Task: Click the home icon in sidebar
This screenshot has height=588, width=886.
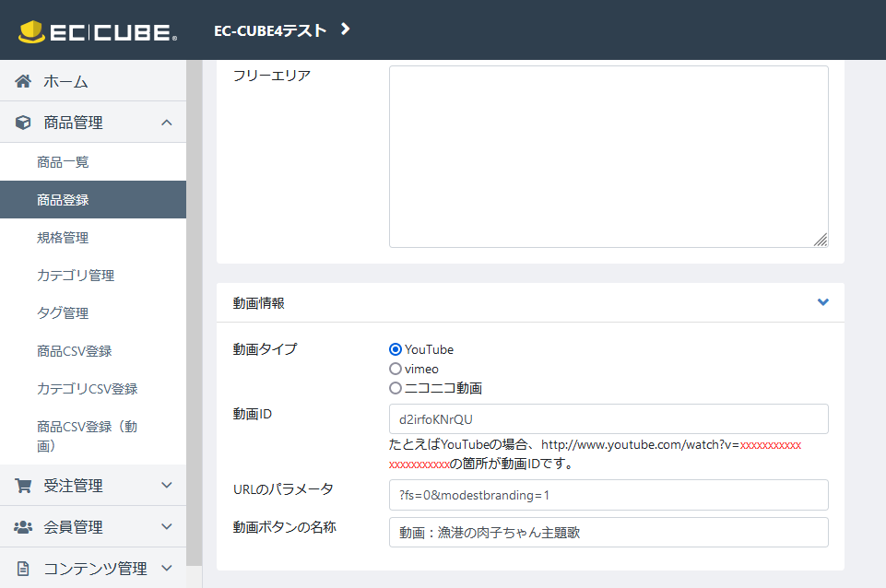Action: point(23,81)
